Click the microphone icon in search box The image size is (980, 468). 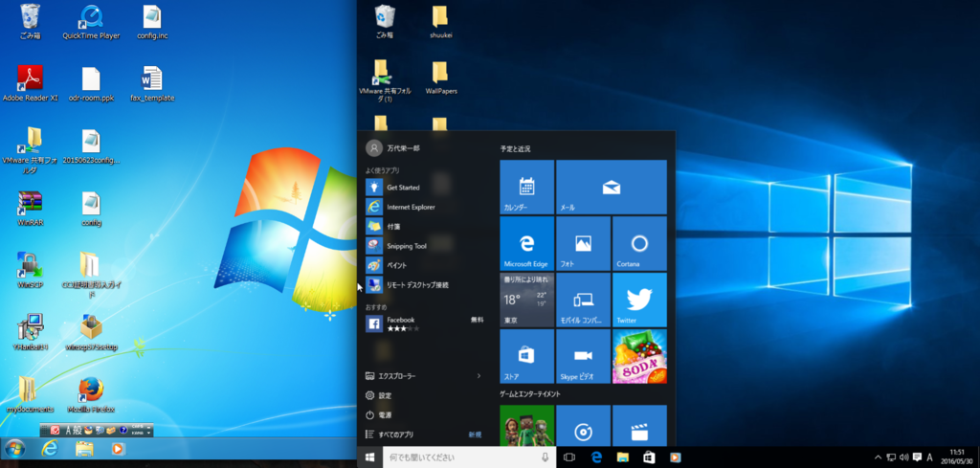pos(546,457)
